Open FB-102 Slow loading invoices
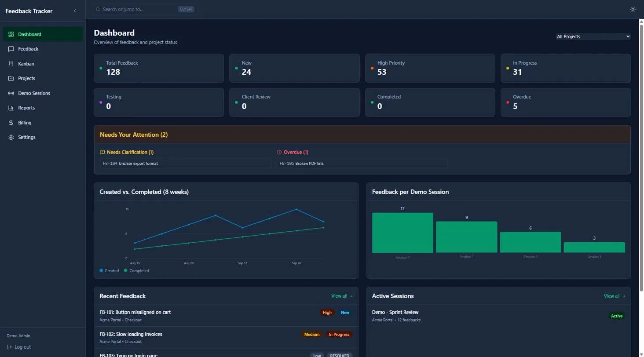 pyautogui.click(x=226, y=338)
